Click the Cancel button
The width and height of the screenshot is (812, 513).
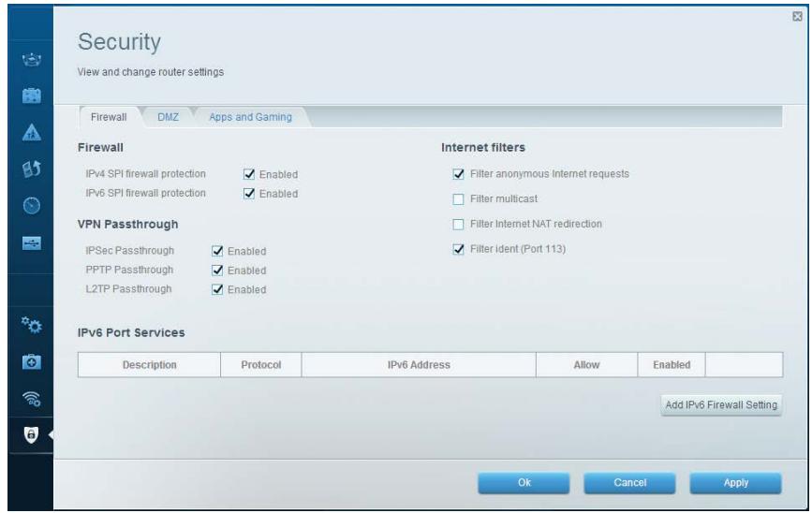point(629,482)
